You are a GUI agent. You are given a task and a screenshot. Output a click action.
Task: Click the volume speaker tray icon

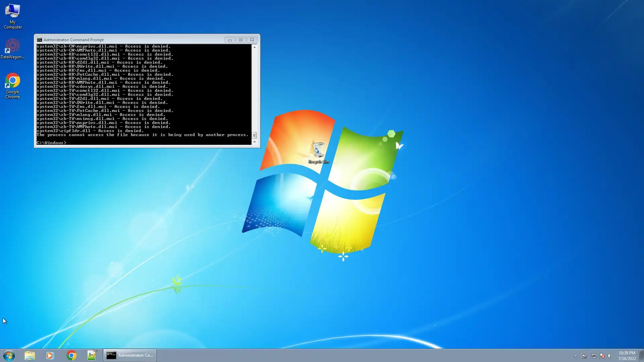click(610, 356)
